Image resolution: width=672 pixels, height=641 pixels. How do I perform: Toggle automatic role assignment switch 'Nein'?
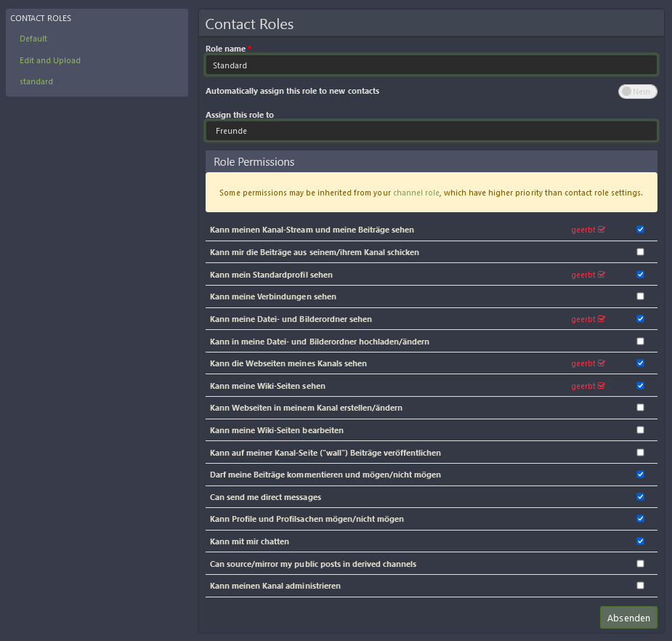(637, 92)
